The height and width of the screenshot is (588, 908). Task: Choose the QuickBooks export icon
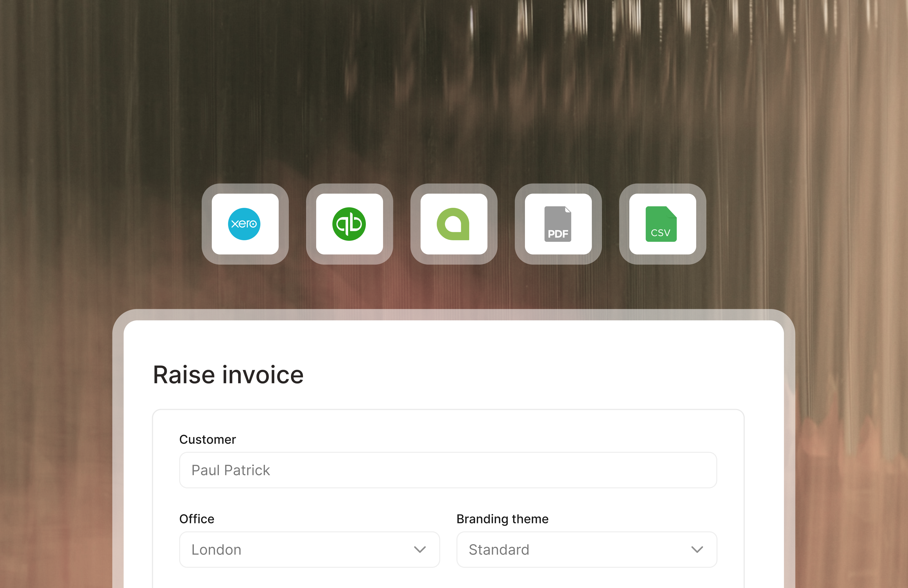[x=349, y=224]
